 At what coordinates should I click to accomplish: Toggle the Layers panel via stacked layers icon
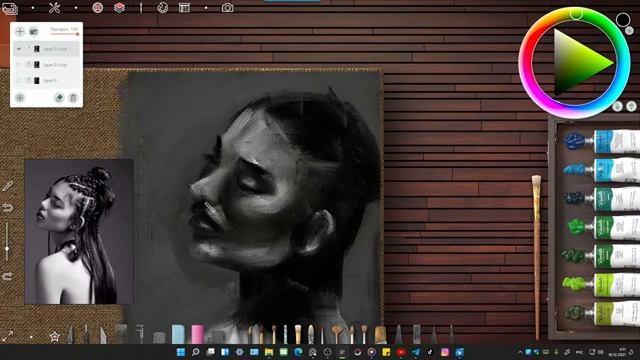[119, 7]
